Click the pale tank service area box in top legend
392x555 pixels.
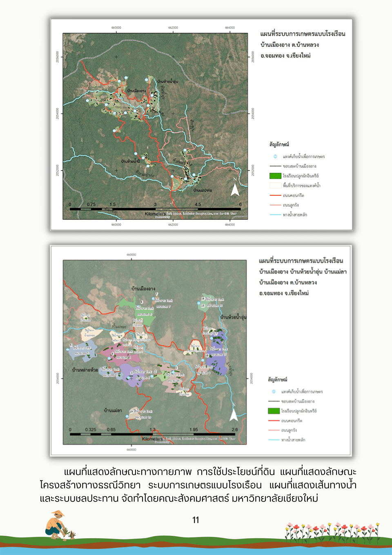(x=275, y=186)
